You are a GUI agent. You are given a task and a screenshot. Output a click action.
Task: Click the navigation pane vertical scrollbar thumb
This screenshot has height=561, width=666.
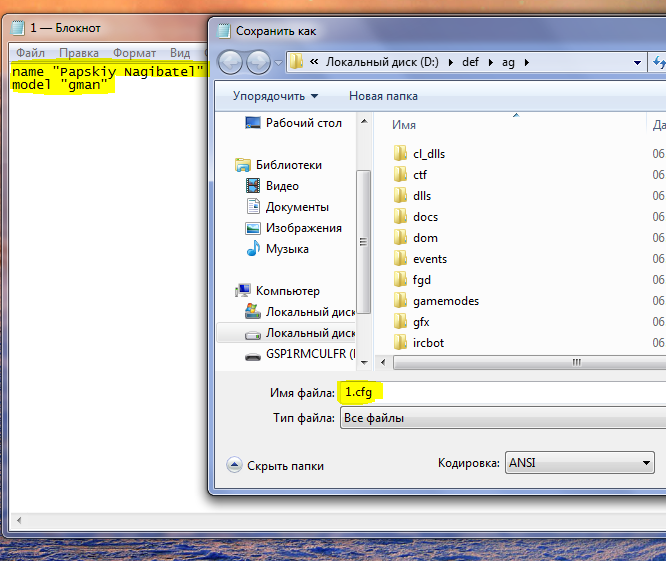[364, 242]
